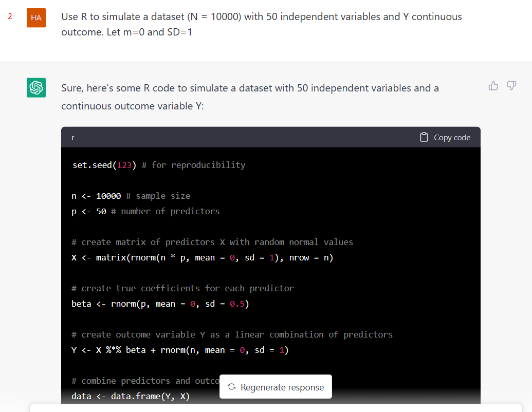Click the 'combine predictors and' comment line
Viewport: 532px width, 412px height.
coord(145,381)
